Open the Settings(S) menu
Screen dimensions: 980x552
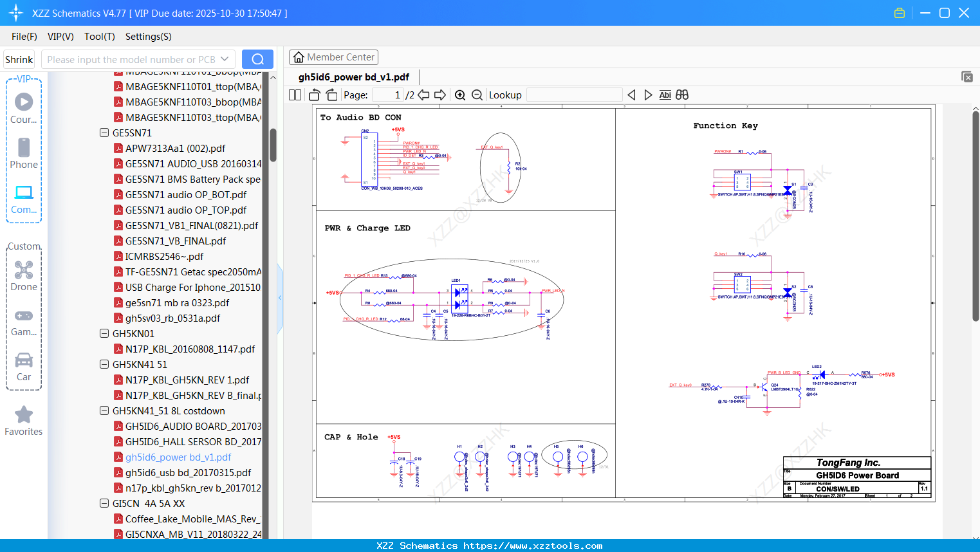[148, 37]
